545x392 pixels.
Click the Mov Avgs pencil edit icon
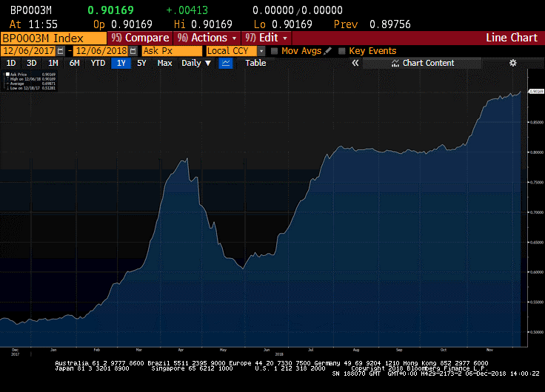(x=327, y=51)
